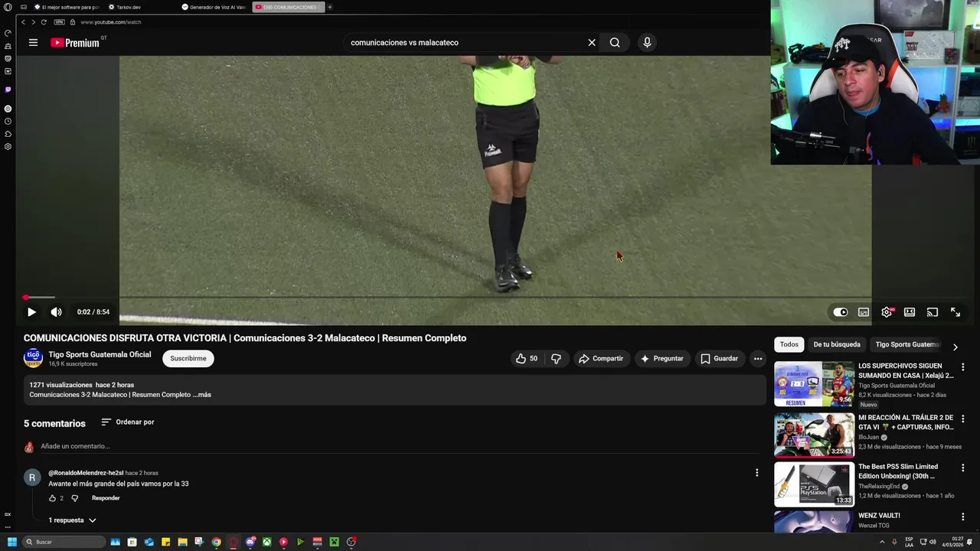980x551 pixels.
Task: Enter full screen mode
Action: point(955,312)
